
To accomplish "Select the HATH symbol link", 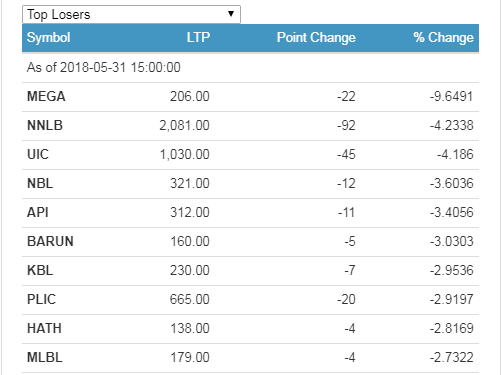I will (44, 329).
